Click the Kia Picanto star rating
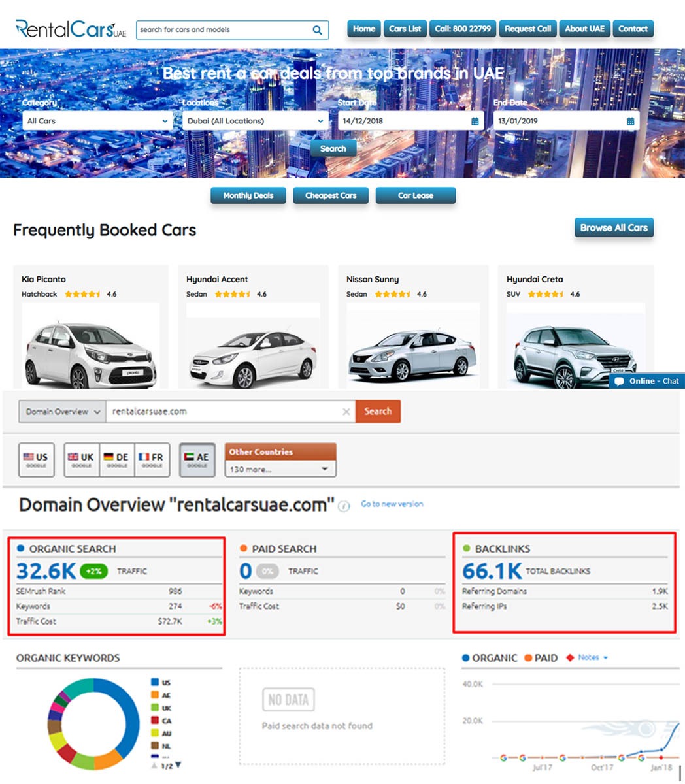The height and width of the screenshot is (784, 685). pos(82,295)
